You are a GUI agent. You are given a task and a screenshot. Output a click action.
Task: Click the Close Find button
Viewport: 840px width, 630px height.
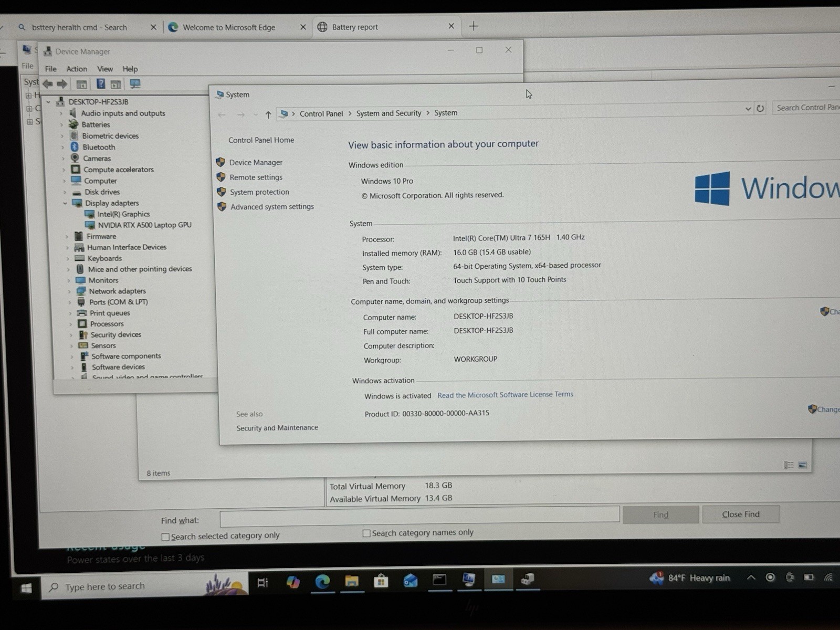click(741, 514)
